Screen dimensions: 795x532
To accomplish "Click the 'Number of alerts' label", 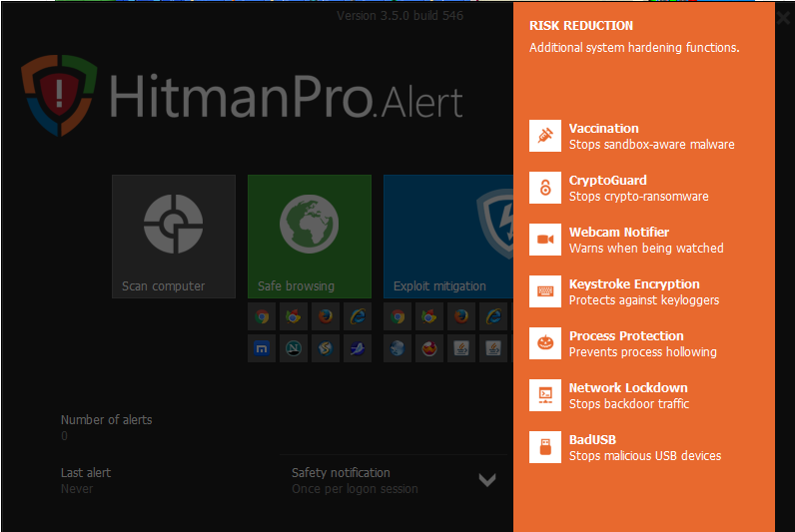I will pyautogui.click(x=107, y=419).
